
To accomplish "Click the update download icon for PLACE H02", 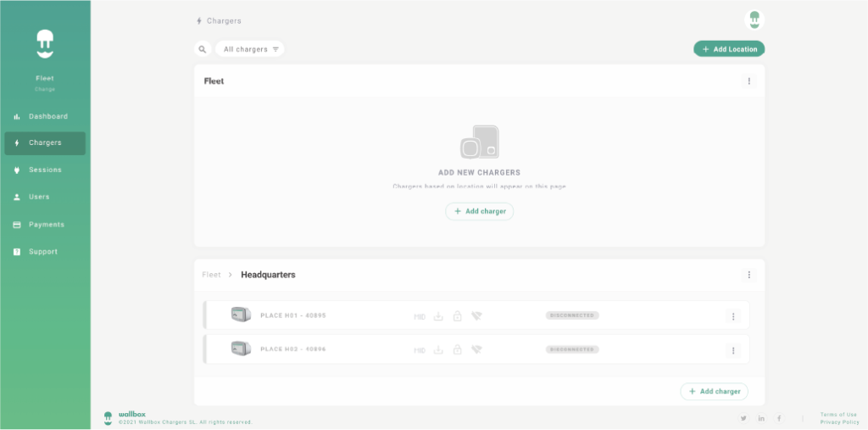I will [438, 349].
